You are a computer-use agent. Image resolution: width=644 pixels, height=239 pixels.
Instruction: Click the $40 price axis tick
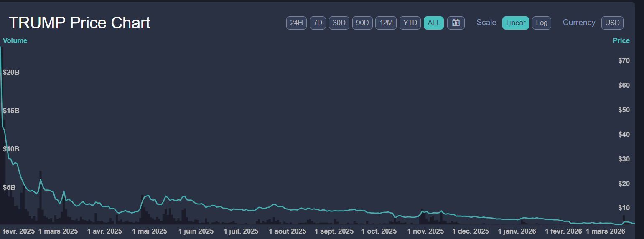click(624, 135)
